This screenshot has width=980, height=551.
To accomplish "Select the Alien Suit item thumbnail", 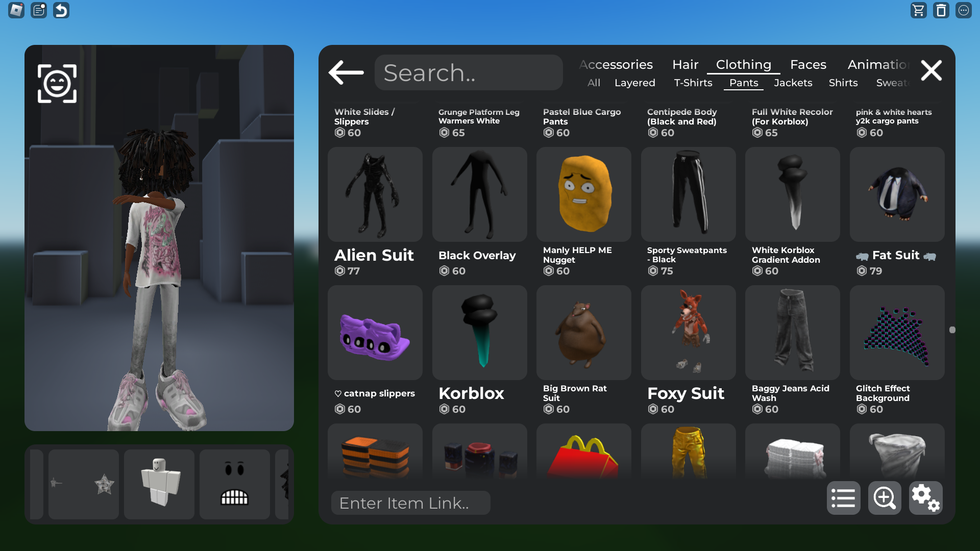I will [x=375, y=194].
